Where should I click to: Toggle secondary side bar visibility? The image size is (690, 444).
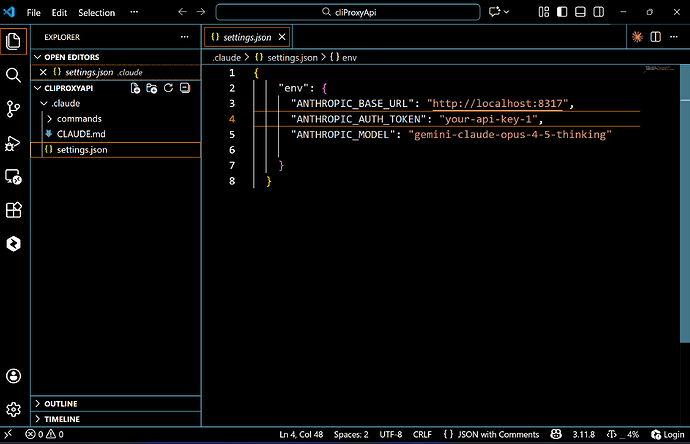[598, 12]
